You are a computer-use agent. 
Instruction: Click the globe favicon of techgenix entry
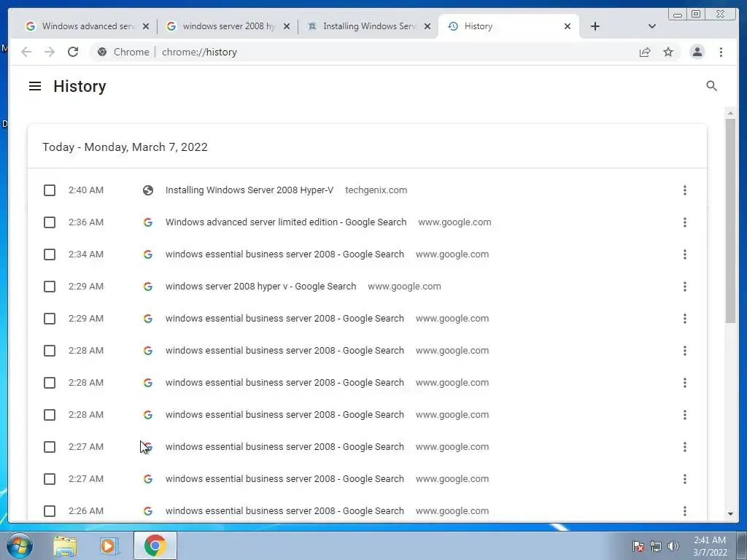147,190
